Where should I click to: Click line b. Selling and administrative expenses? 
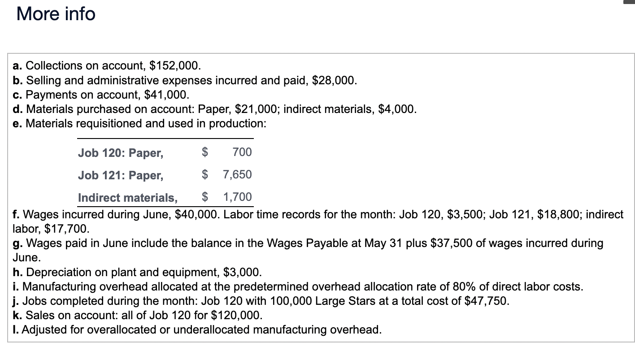tap(185, 80)
